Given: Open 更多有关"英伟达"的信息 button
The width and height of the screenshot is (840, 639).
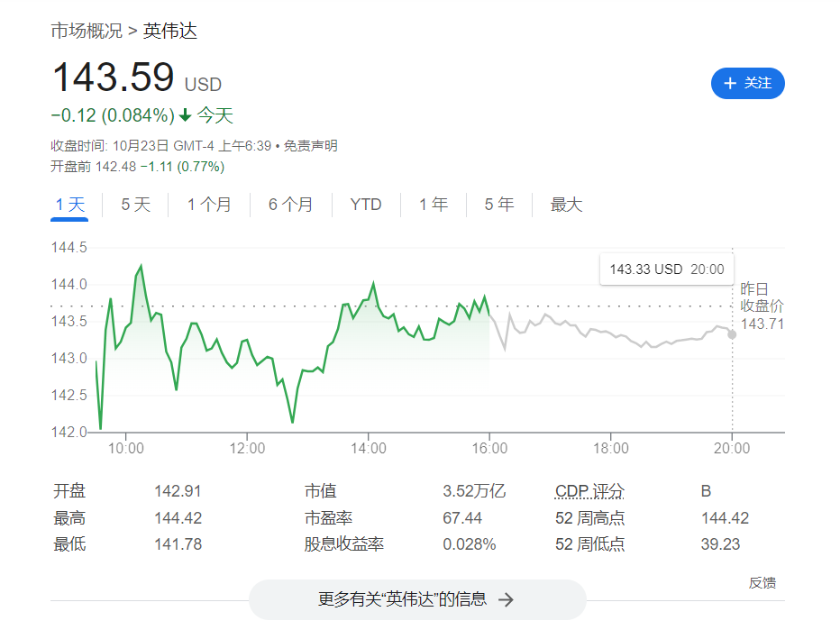Looking at the screenshot, I should tap(416, 599).
